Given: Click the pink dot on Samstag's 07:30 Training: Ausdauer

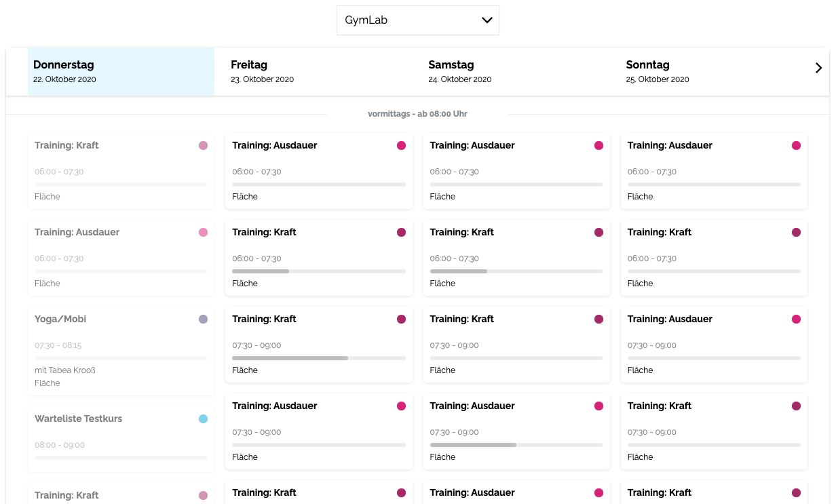Looking at the screenshot, I should pos(598,406).
